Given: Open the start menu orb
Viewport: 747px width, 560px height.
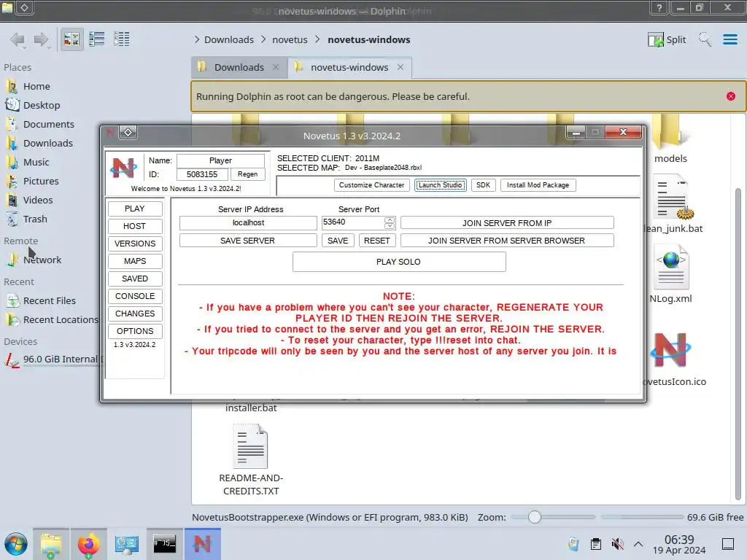Looking at the screenshot, I should pos(16,544).
